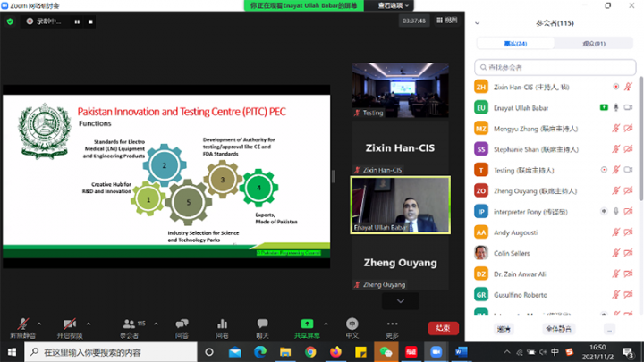Show more video thumbnails down arrow
The height and width of the screenshot is (362, 644).
401,301
